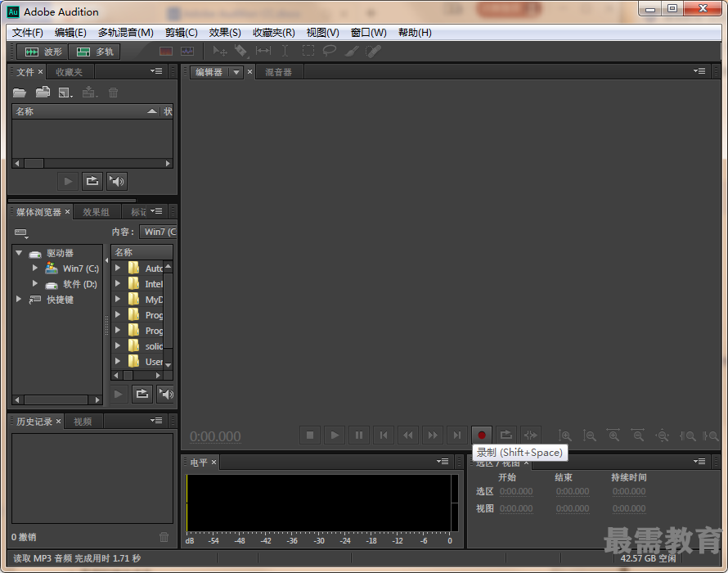This screenshot has width=728, height=573.
Task: Select the Spot Healing Brush tool
Action: [x=373, y=51]
